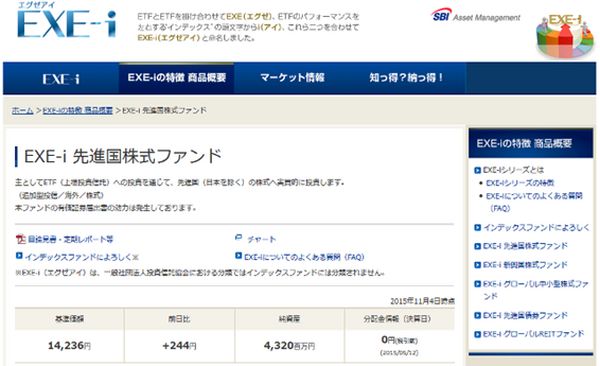This screenshot has height=366, width=600.
Task: Click the EXE-i pie chart graphic
Action: tap(565, 36)
